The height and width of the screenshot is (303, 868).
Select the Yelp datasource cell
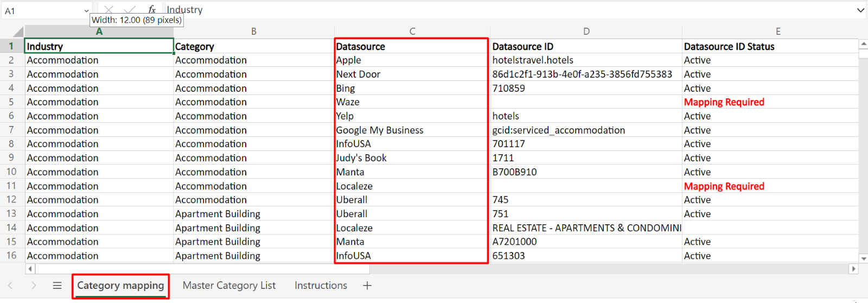pyautogui.click(x=412, y=116)
